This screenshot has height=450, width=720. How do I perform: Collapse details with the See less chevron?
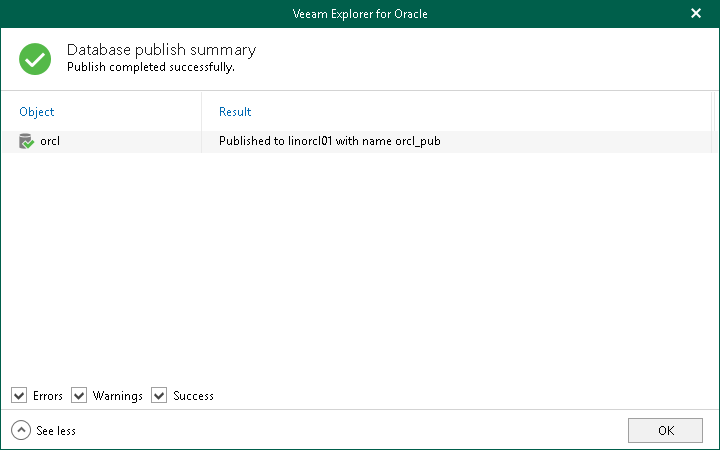tap(21, 430)
